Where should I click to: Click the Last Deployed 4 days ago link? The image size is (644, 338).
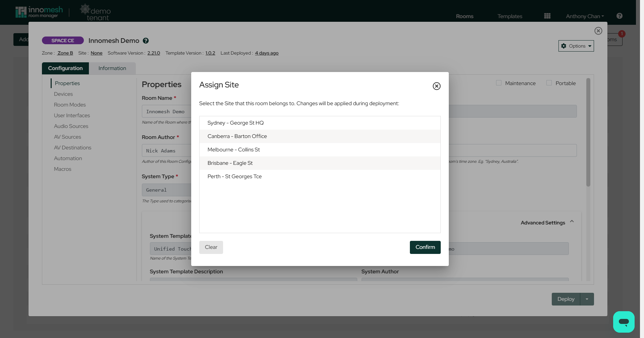[267, 53]
